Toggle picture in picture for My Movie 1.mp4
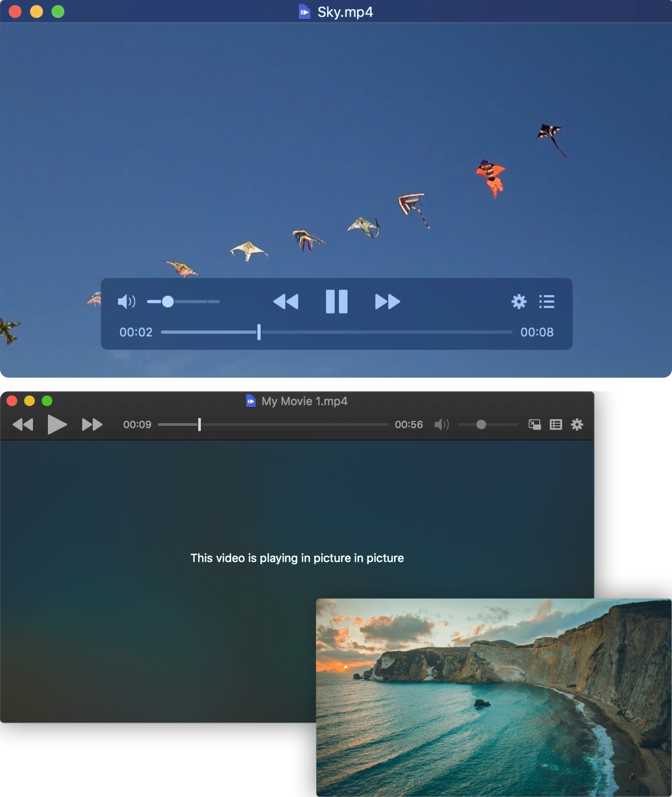Screen dimensions: 672x797 [535, 424]
